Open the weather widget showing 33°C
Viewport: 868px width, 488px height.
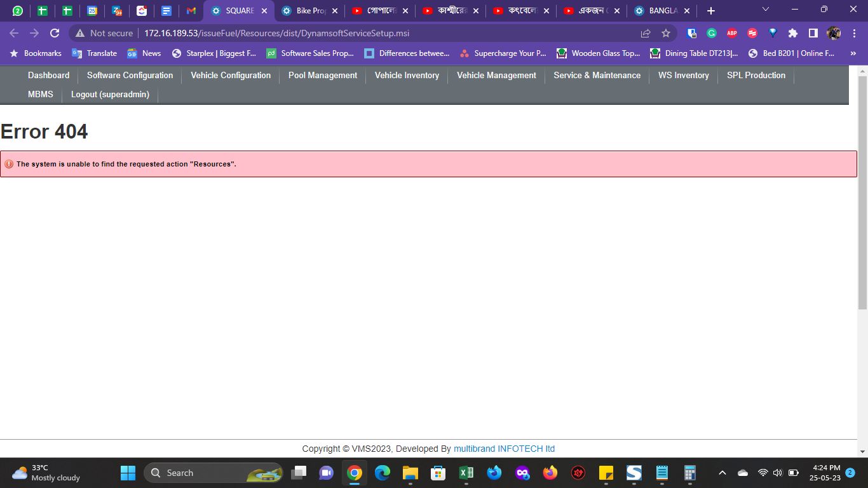tap(46, 473)
